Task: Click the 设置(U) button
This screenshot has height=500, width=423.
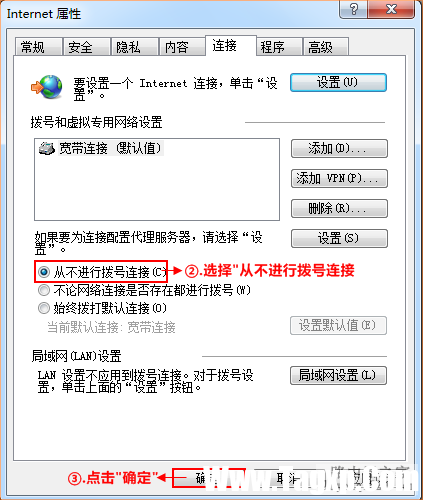Action: coord(338,82)
